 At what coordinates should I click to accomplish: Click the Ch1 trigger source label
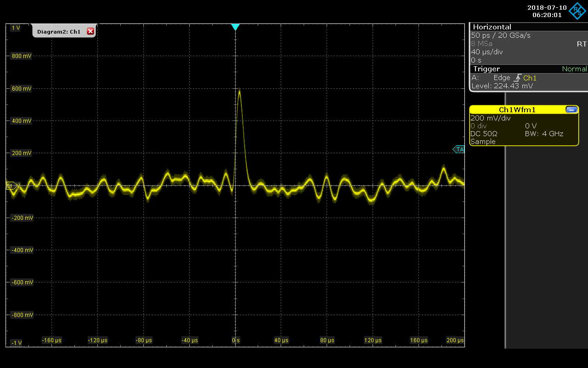[530, 78]
